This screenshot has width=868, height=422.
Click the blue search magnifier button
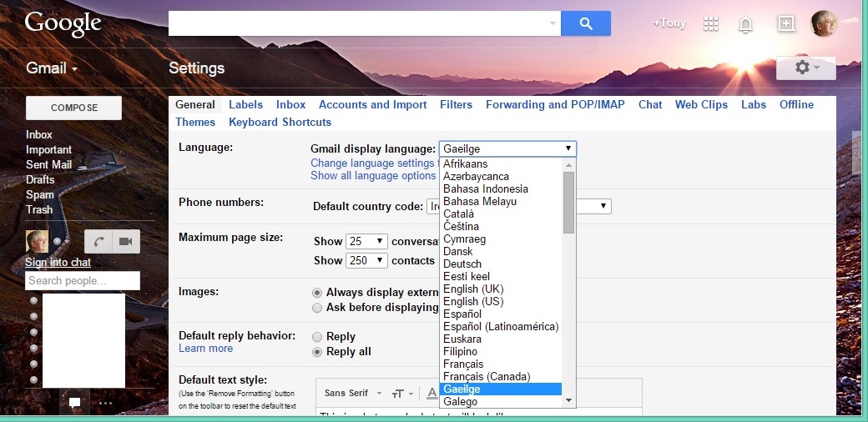coord(585,23)
